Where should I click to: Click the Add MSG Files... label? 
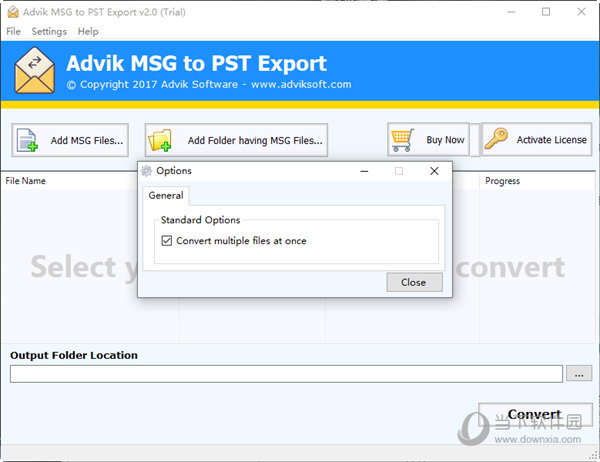[x=87, y=140]
